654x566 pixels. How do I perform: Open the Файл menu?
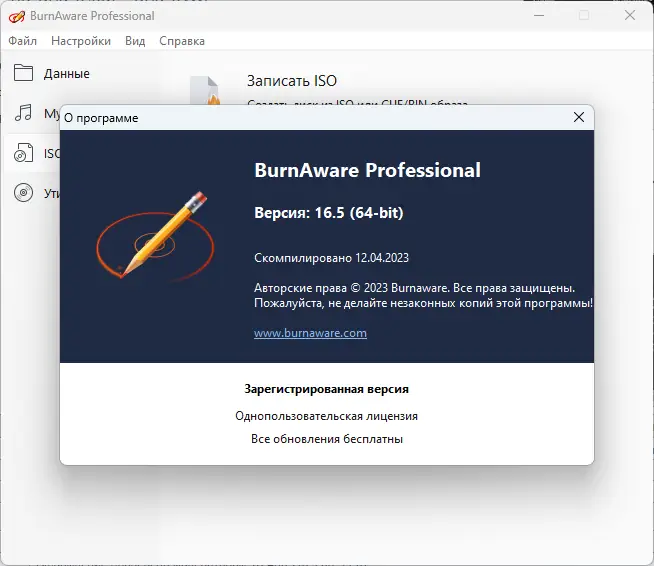[23, 41]
